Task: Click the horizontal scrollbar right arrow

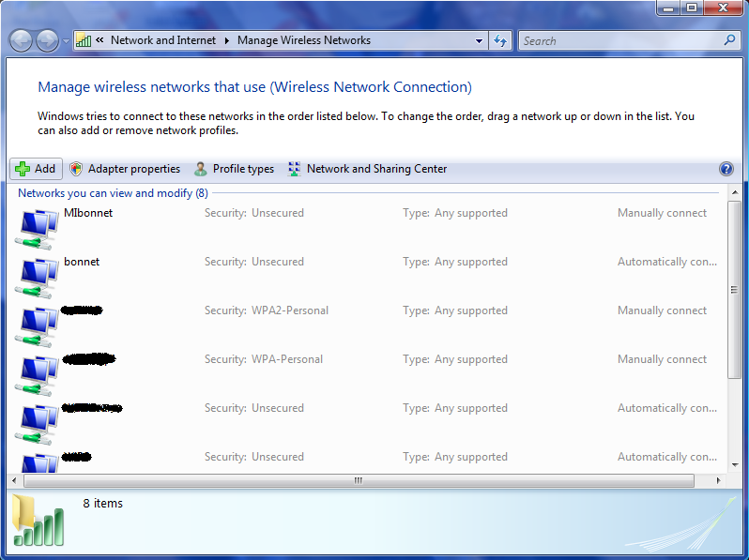Action: pos(718,481)
